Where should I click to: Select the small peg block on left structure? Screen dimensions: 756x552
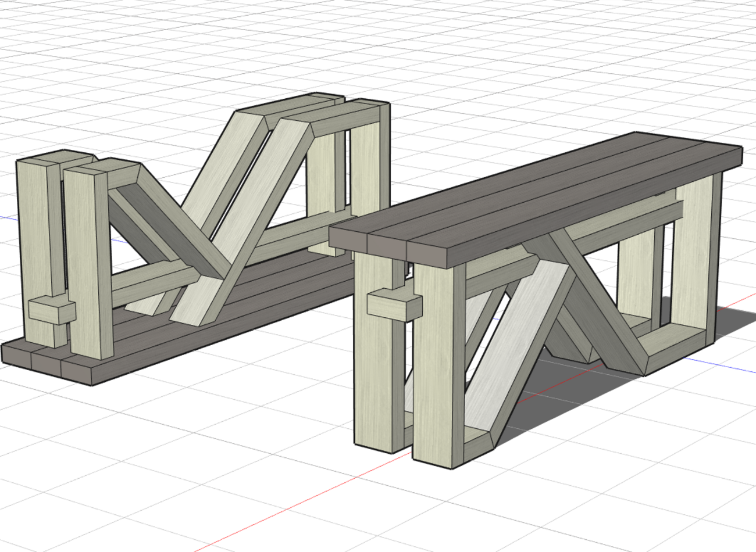(x=51, y=311)
